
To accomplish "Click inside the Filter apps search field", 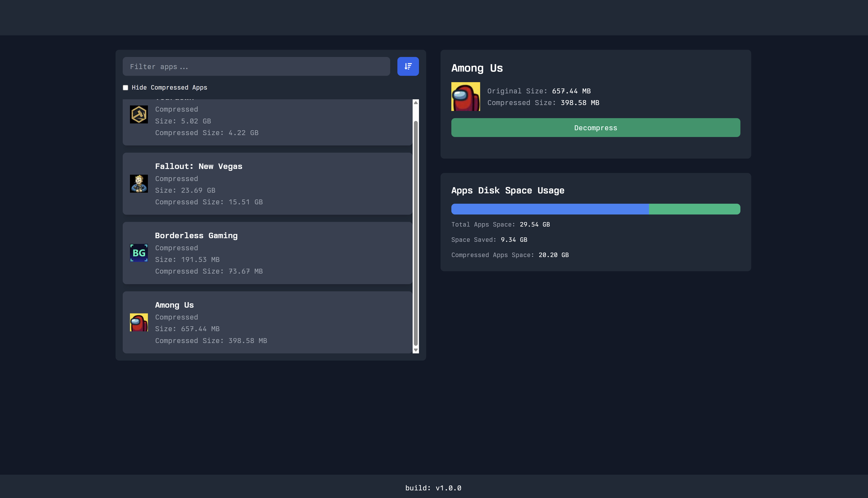I will [256, 66].
